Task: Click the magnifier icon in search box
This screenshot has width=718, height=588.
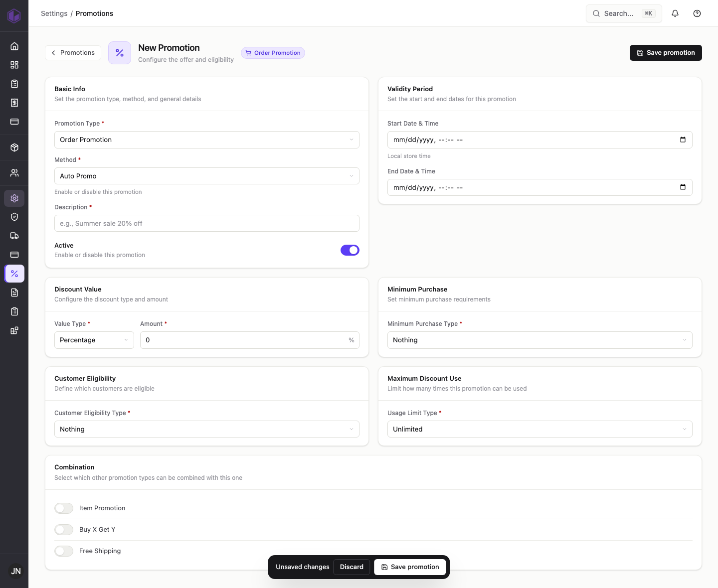Action: (x=596, y=13)
